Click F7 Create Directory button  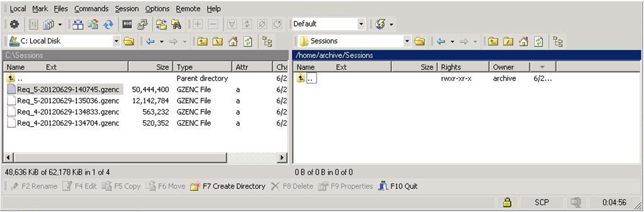coord(228,186)
